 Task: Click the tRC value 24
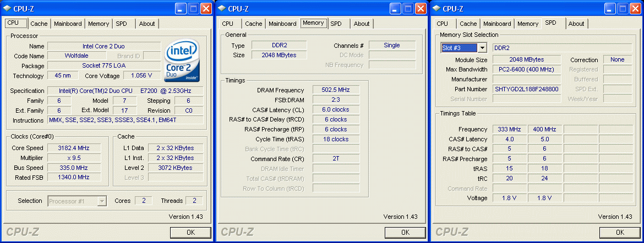tap(544, 179)
